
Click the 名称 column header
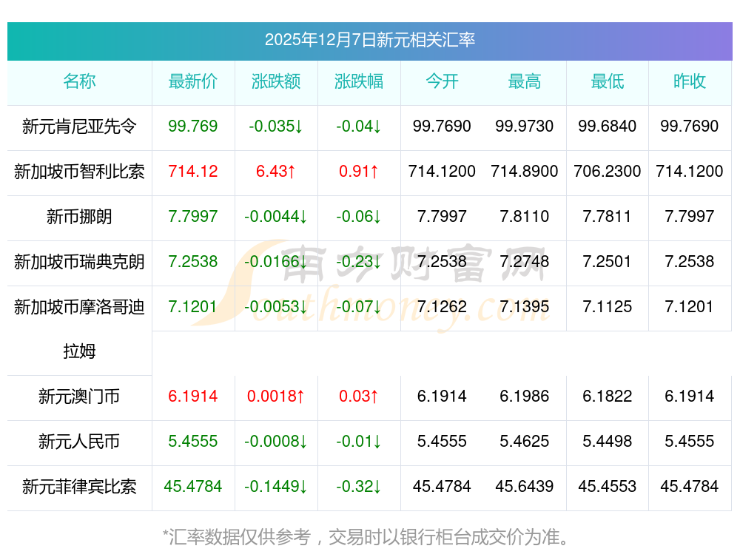(x=79, y=81)
